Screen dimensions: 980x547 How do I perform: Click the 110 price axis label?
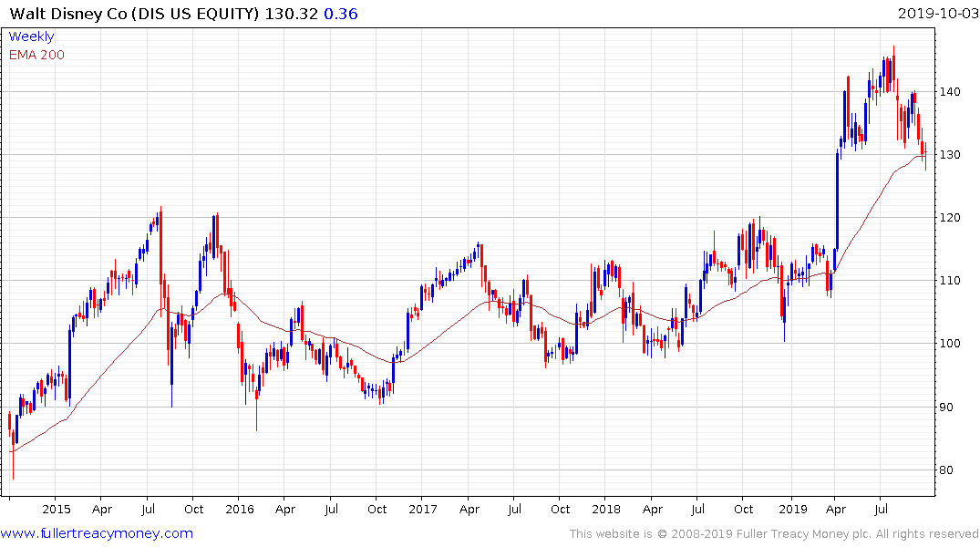pos(949,281)
